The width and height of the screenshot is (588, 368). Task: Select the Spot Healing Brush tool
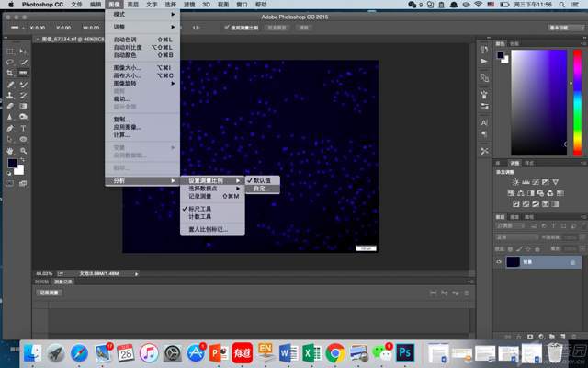(10, 85)
